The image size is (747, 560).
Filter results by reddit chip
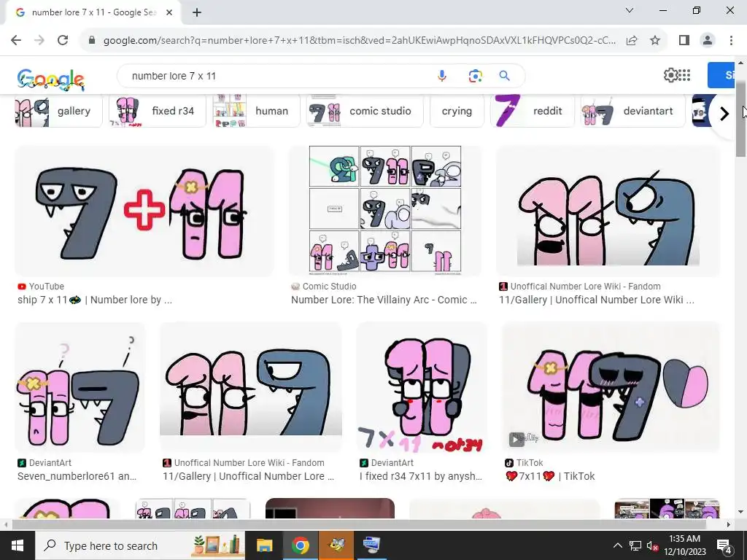(533, 111)
